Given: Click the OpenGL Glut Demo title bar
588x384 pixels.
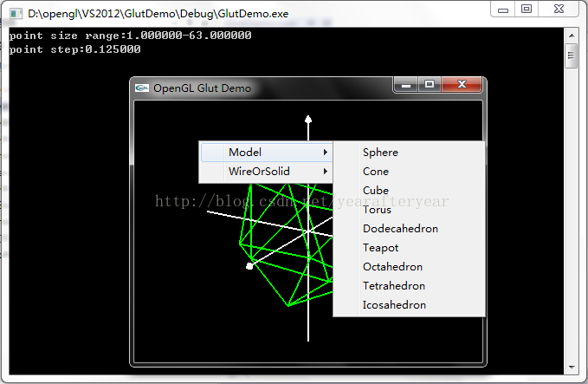Looking at the screenshot, I should click(262, 88).
